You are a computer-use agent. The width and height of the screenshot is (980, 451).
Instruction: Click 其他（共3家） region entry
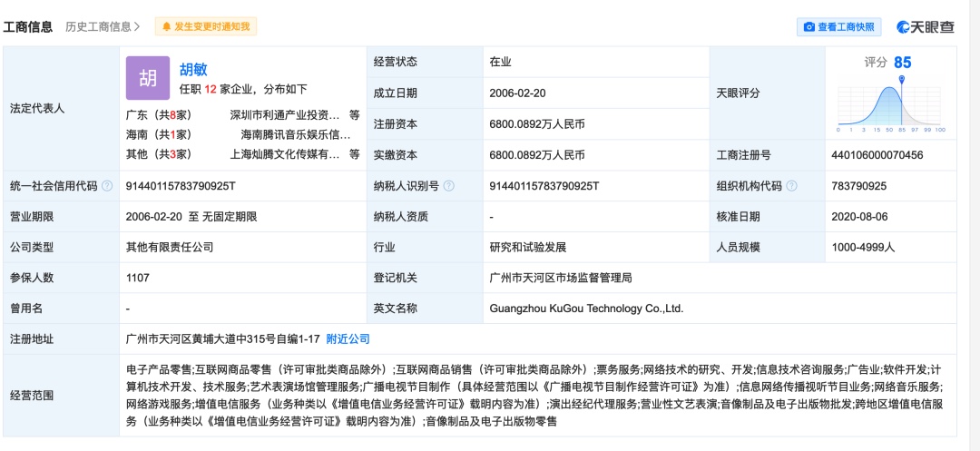[x=159, y=153]
